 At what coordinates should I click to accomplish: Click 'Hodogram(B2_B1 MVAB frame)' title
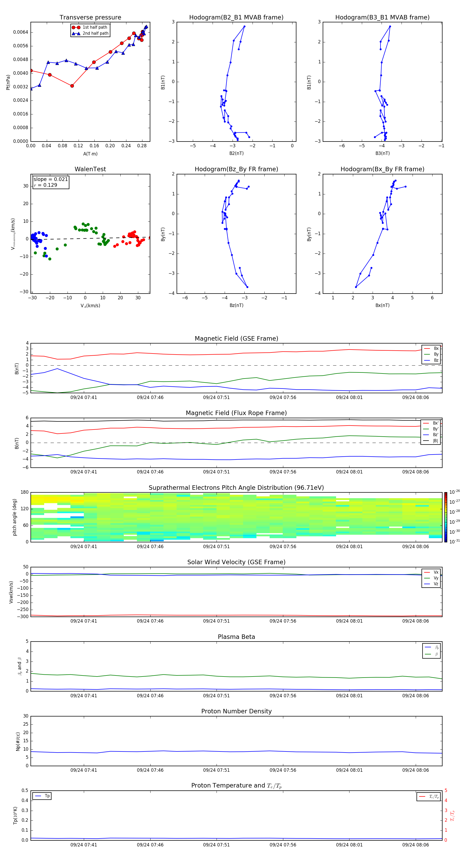pyautogui.click(x=236, y=17)
